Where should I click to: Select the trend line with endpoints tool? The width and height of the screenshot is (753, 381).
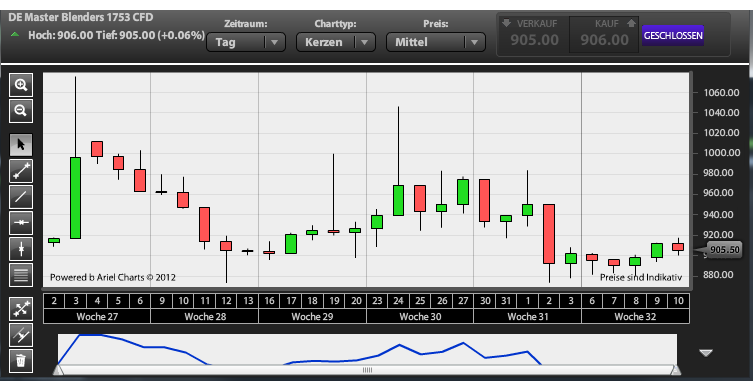pyautogui.click(x=21, y=171)
